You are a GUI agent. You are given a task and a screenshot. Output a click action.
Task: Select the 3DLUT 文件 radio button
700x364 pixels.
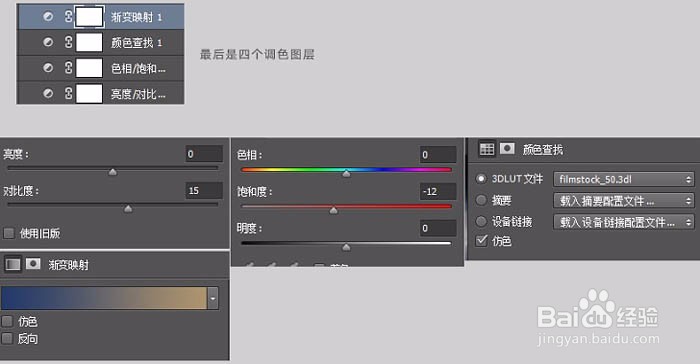point(481,179)
